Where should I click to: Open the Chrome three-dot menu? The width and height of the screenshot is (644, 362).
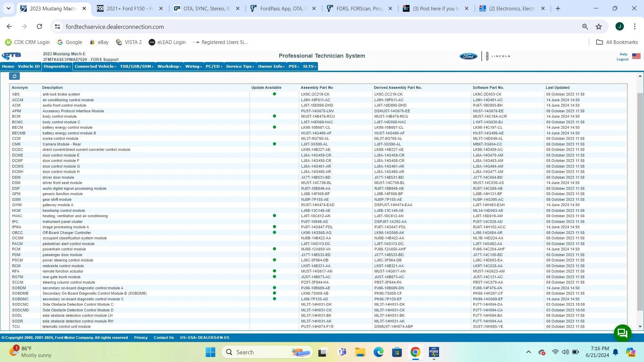[635, 26]
